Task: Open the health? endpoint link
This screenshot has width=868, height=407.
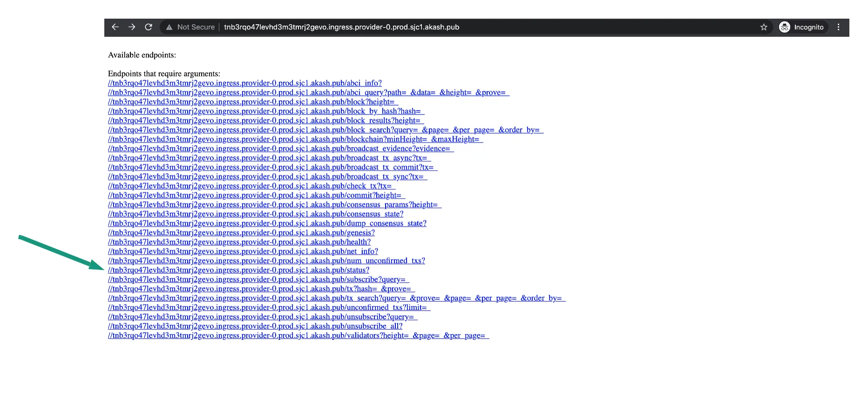Action: click(239, 242)
